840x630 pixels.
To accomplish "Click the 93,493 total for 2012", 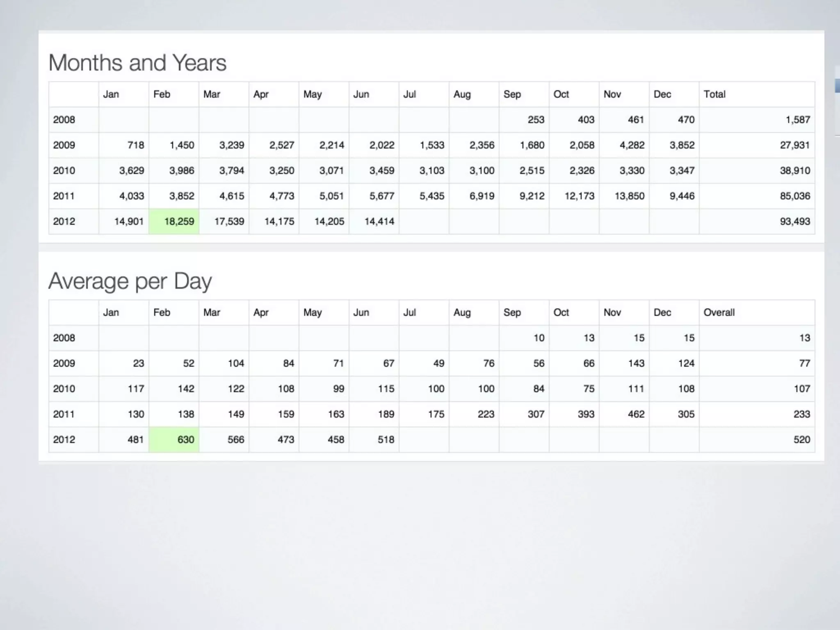I will point(794,221).
